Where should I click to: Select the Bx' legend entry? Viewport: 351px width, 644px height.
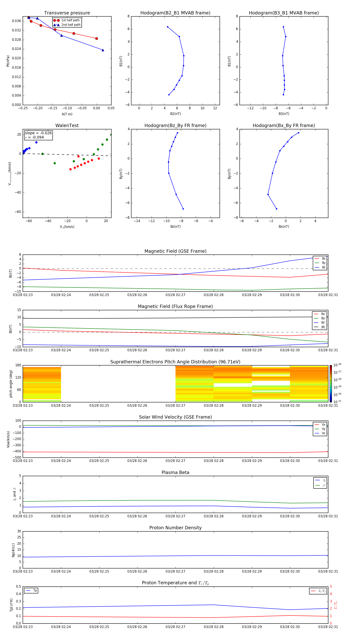(x=320, y=314)
